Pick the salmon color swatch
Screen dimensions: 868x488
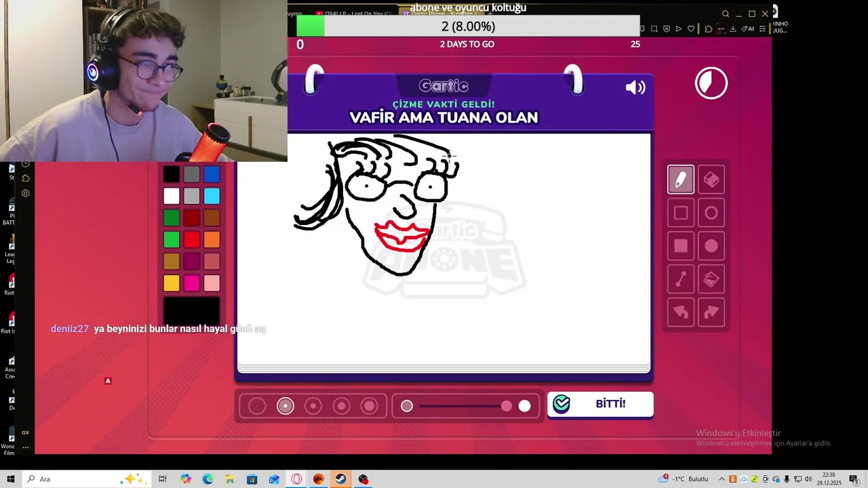(212, 261)
